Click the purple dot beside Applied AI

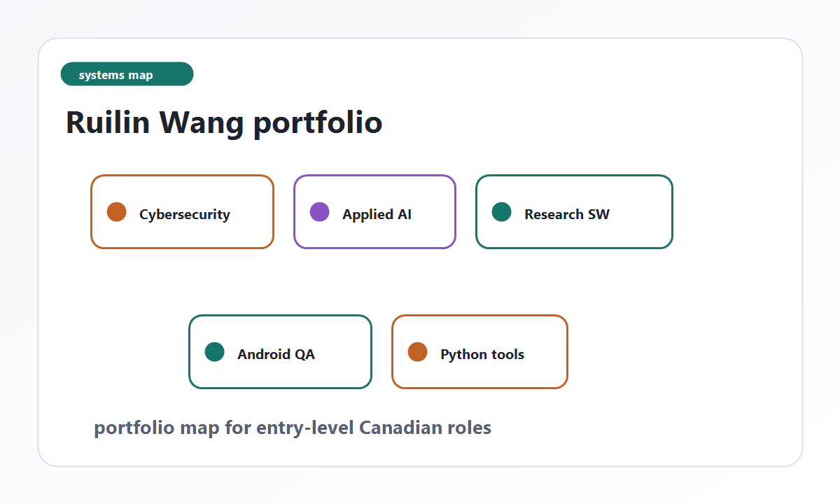coord(319,211)
